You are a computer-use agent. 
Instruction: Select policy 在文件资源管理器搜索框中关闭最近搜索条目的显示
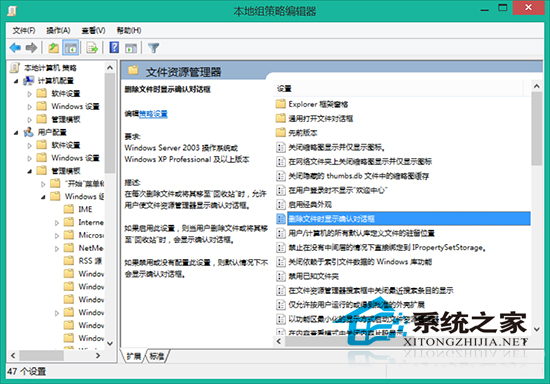(x=365, y=290)
